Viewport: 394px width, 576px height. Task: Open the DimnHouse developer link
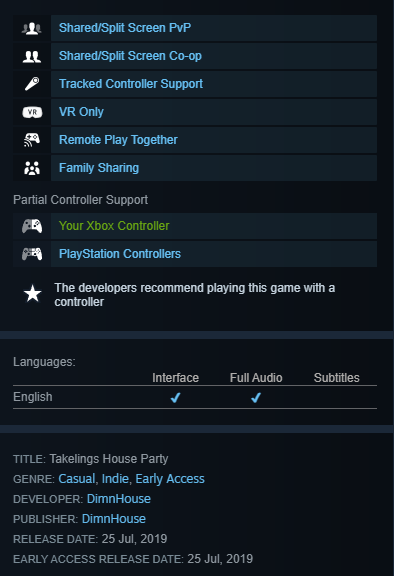pyautogui.click(x=119, y=499)
